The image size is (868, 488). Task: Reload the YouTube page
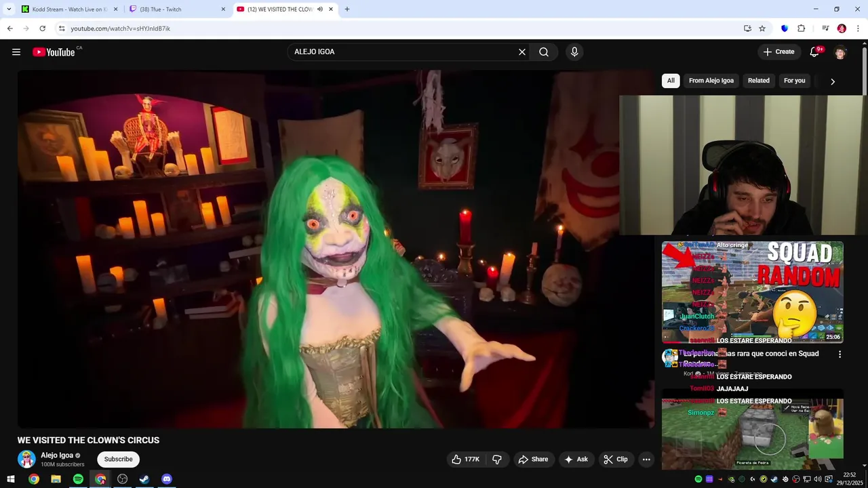coord(42,28)
